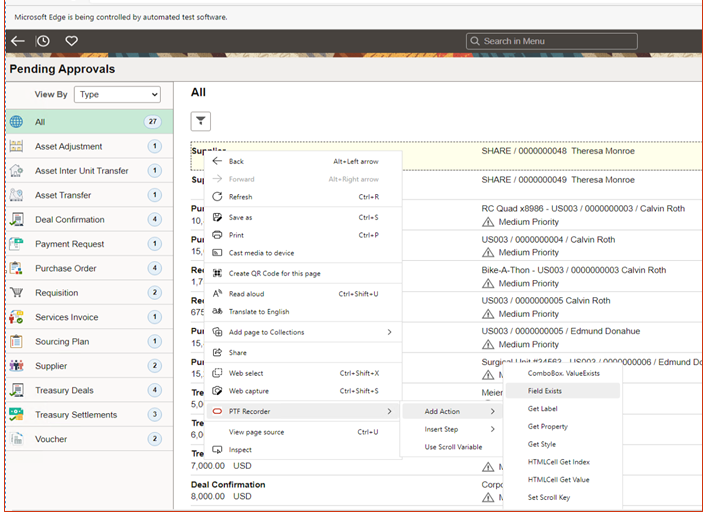Click the Asset Inter Unit Transfer icon
707x516 pixels.
point(16,170)
